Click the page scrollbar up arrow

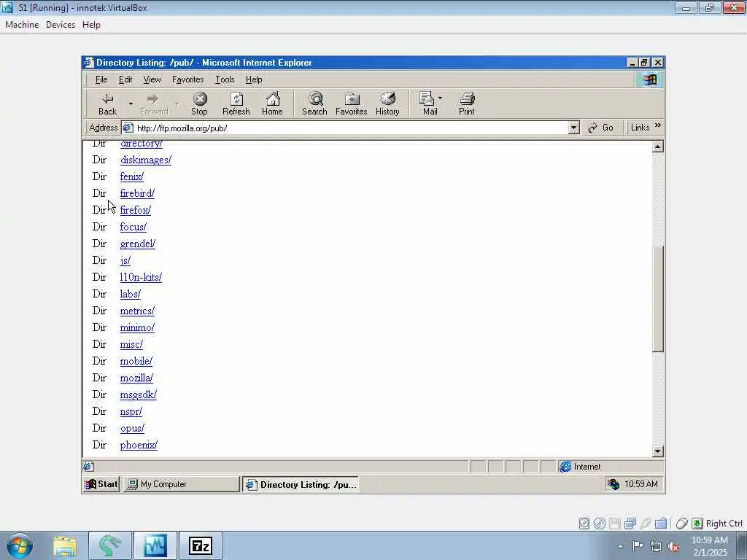658,147
